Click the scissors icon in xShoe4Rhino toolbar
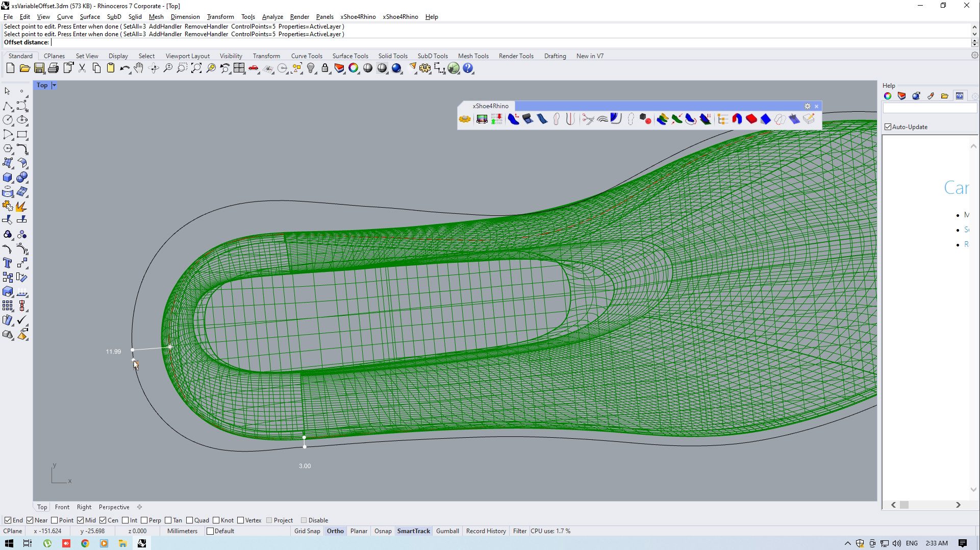Image resolution: width=980 pixels, height=550 pixels. (588, 119)
